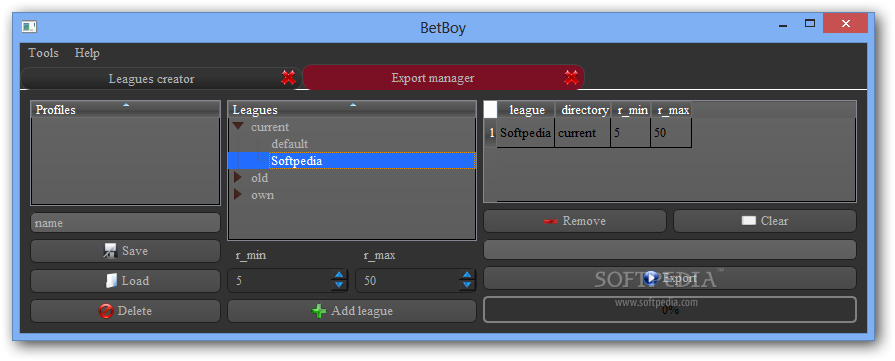This screenshot has width=895, height=361.
Task: Save the profile
Action: 125,251
